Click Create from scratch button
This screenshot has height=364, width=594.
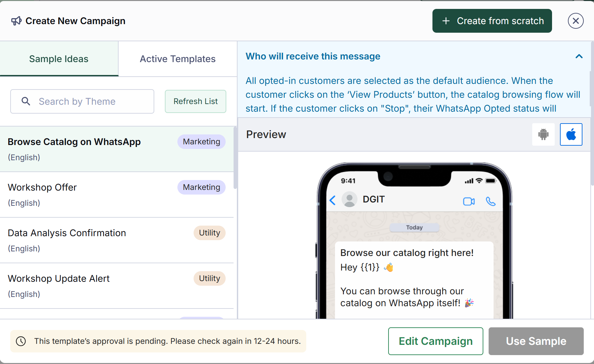click(x=492, y=21)
